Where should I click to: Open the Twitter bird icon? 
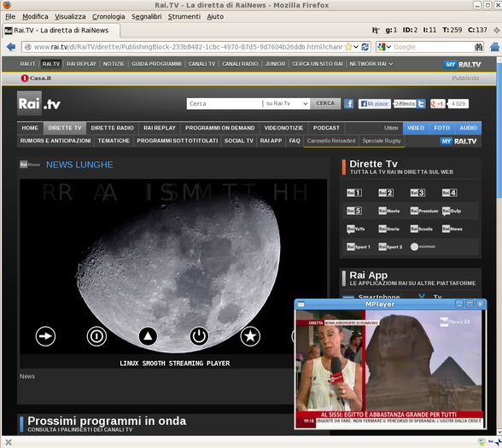(x=422, y=104)
